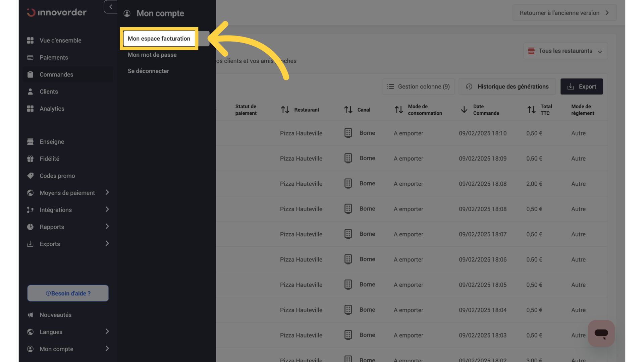Click the Nouveautés megaphone icon
Viewport: 644px width, 362px height.
pos(30,315)
